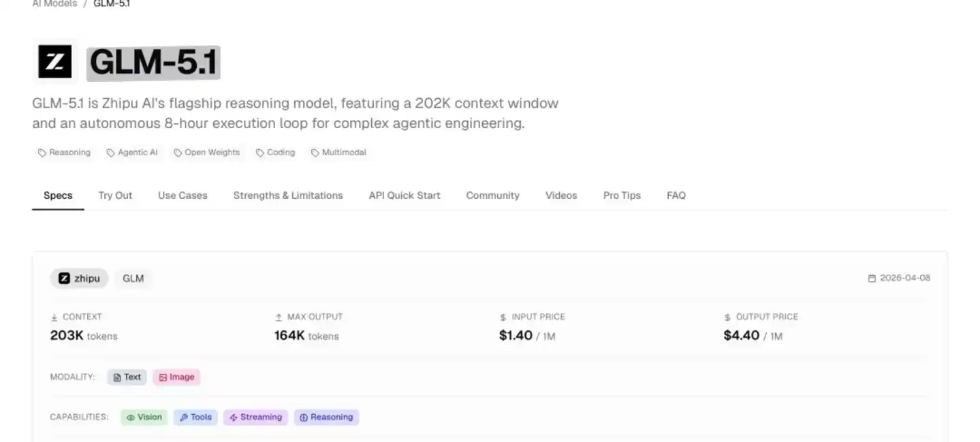Select the Reasoning tag in the header
The height and width of the screenshot is (442, 980).
64,153
